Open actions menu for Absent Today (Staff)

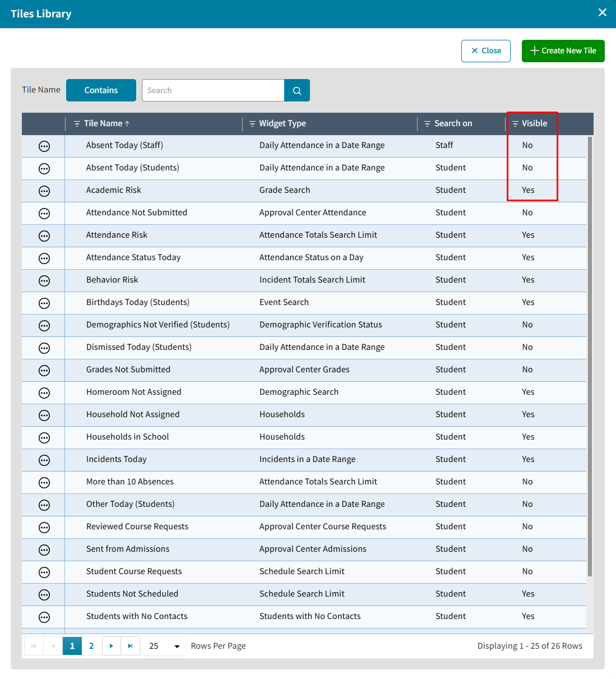[44, 146]
